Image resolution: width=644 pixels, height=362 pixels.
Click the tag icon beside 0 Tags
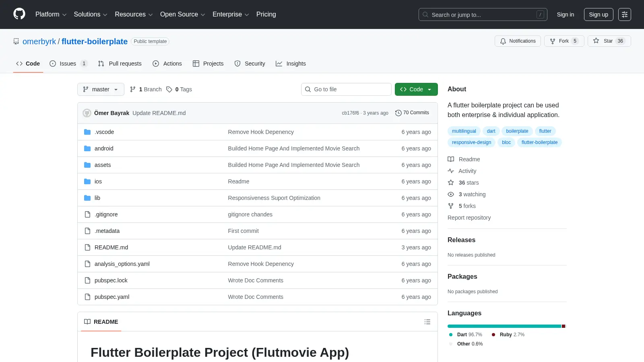tap(169, 89)
